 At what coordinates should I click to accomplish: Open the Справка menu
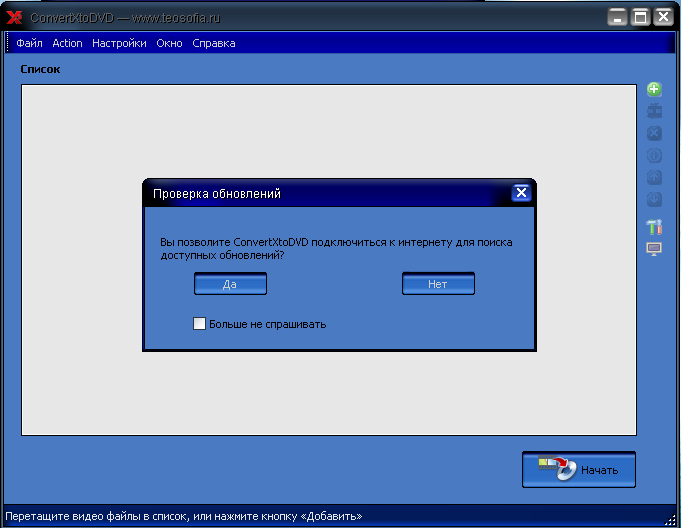(x=213, y=43)
